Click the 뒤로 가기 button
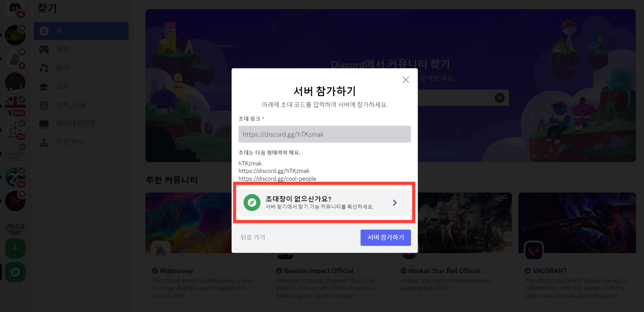Viewport: 644px width, 312px height. 253,238
